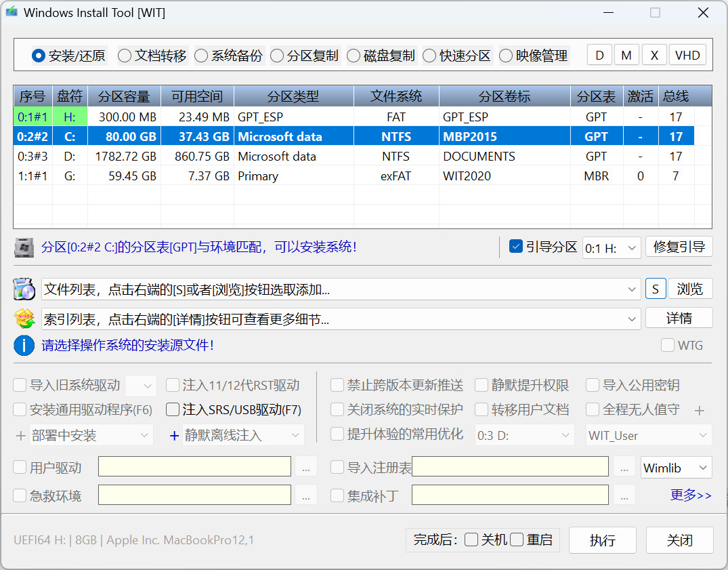
Task: Click the 分区容量 column header
Action: pos(124,96)
